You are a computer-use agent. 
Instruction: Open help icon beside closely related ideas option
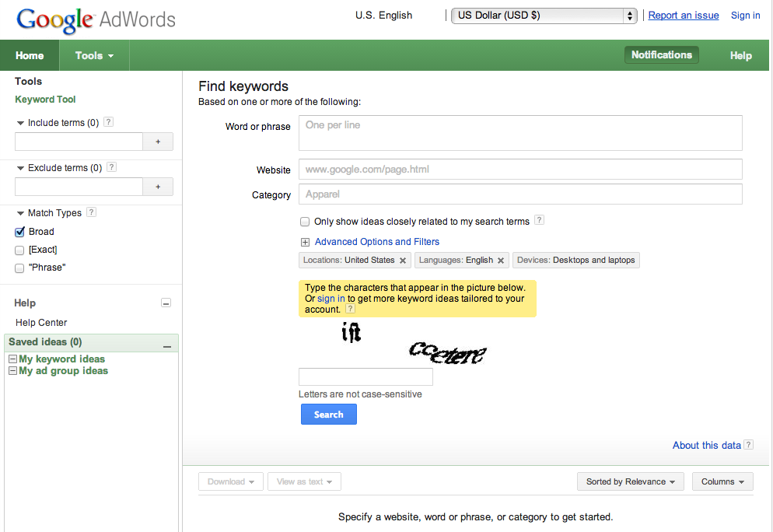pos(540,220)
